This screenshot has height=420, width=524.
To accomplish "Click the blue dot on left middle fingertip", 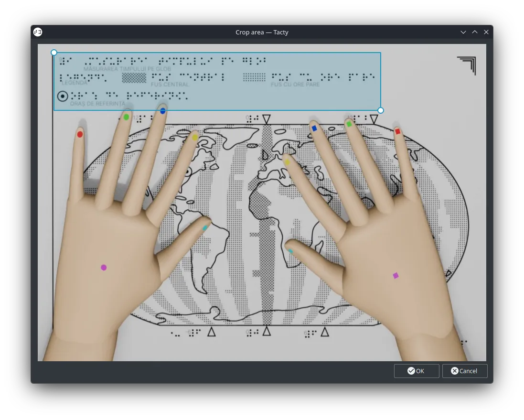I will pos(163,111).
